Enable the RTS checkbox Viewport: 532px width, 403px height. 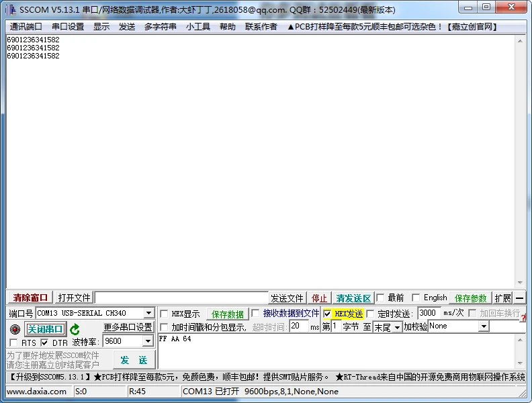point(14,343)
